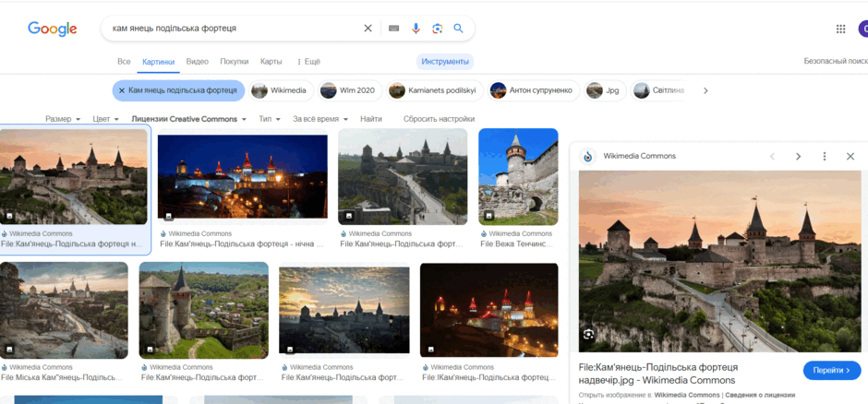Click the Lens icon on the preview image
Image resolution: width=868 pixels, height=404 pixels.
tap(588, 335)
